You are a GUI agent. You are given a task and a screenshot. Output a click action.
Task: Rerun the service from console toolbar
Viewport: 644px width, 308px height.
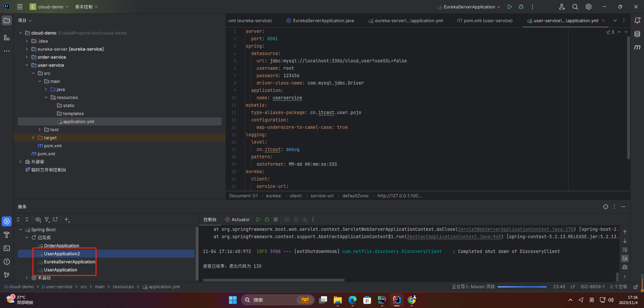pyautogui.click(x=258, y=219)
